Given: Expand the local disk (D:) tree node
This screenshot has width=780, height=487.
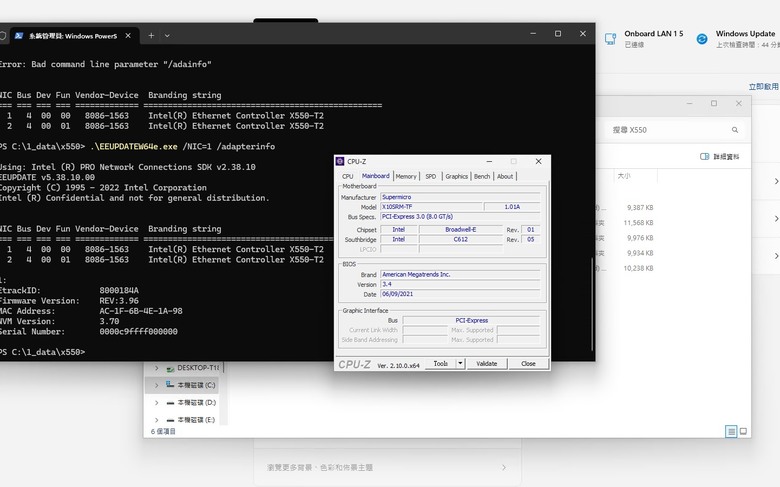Looking at the screenshot, I should 157,402.
